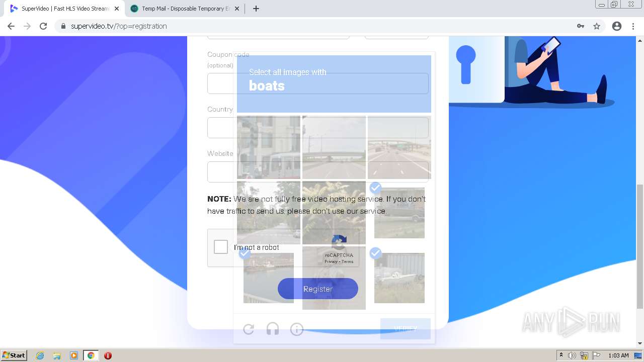Deselect the checked harbor boat tile
The height and width of the screenshot is (362, 644).
(x=269, y=278)
